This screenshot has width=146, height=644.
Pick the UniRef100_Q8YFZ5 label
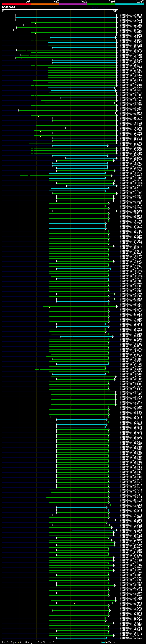[131, 535]
